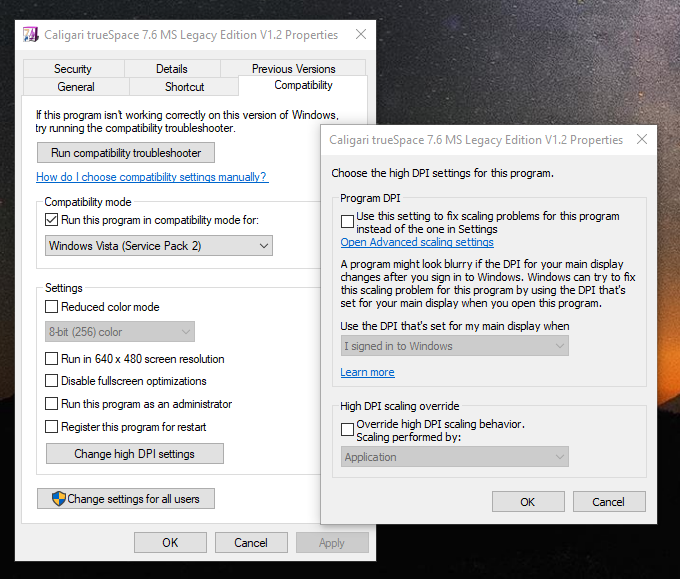Image resolution: width=680 pixels, height=579 pixels.
Task: Switch to the Previous Versions tab
Action: [x=294, y=69]
